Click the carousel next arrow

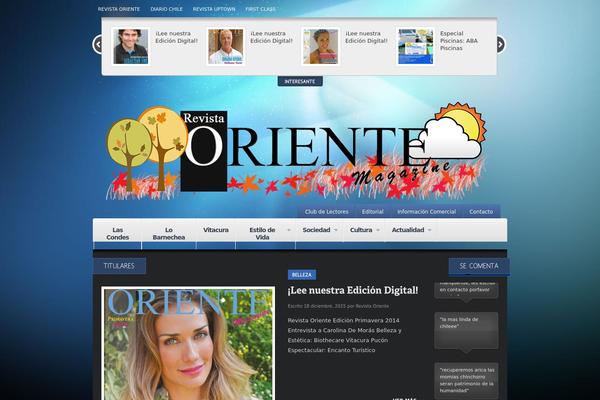pos(501,44)
